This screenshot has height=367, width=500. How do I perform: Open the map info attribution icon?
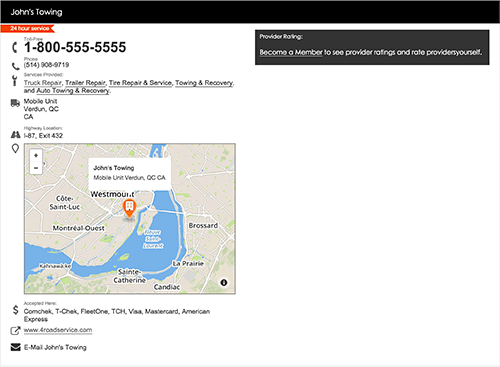(224, 282)
